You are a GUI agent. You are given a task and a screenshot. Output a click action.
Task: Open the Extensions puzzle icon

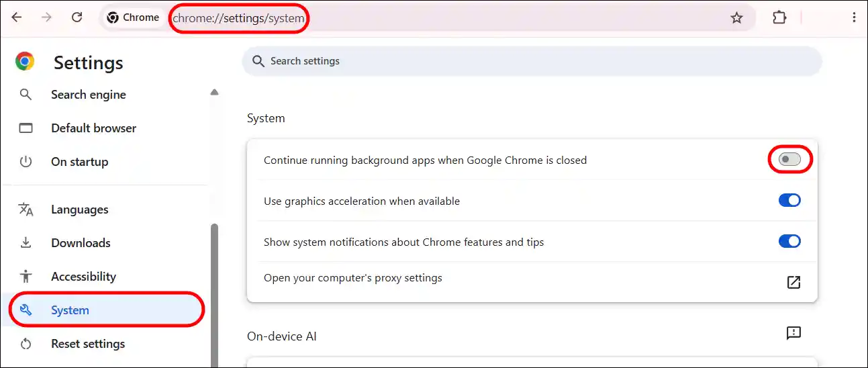[x=779, y=18]
